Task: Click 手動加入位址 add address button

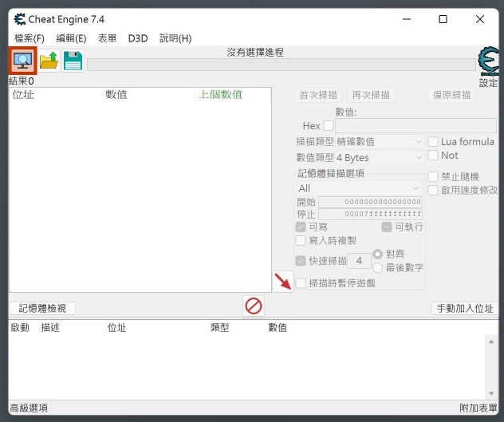Action: (465, 309)
